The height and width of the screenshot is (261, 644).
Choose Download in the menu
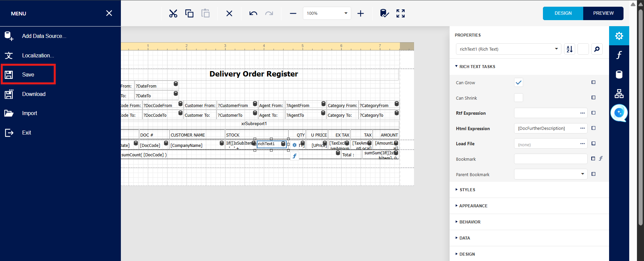(x=34, y=94)
